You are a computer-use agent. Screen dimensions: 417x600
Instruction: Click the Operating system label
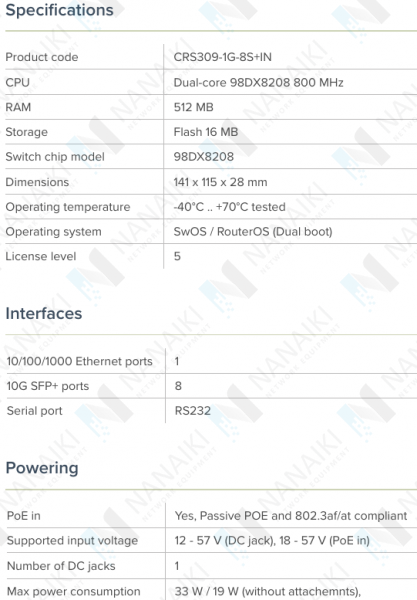click(x=54, y=232)
